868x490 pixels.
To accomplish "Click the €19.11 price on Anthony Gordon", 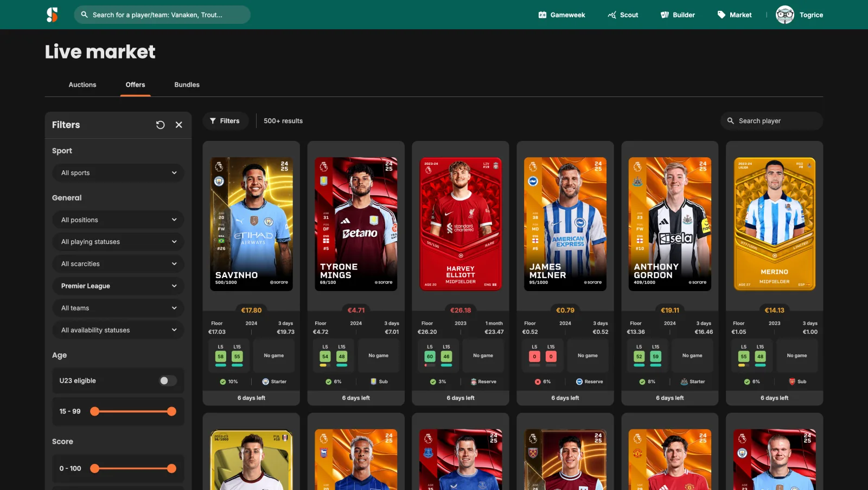I will [670, 310].
